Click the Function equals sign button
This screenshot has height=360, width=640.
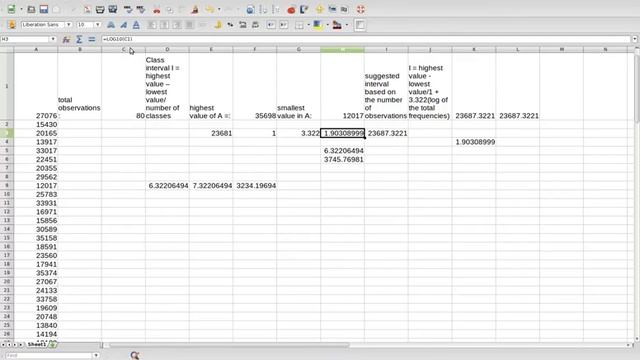coord(92,39)
